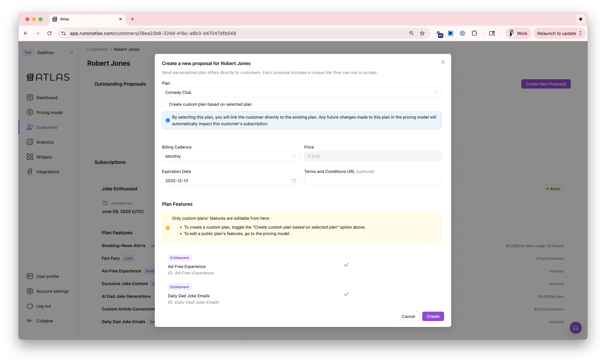Viewport: 606px width, 364px height.
Task: Toggle Ad-Free Experience entitlement checkmark
Action: click(x=346, y=265)
